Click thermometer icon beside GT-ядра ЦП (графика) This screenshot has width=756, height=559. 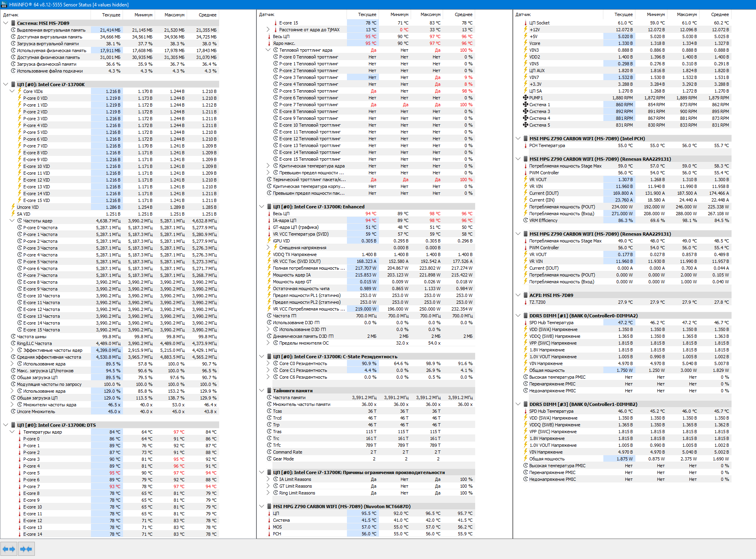coord(269,227)
